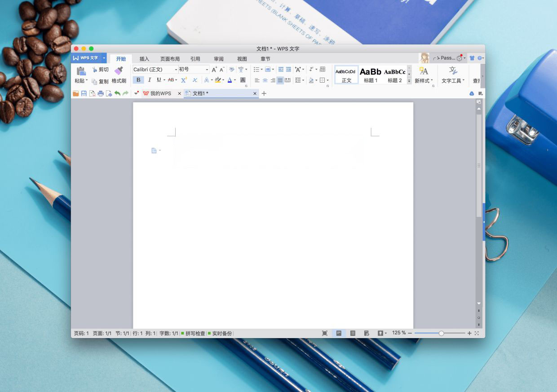Open the Calibri (正文) font name dropdown
The width and height of the screenshot is (557, 392).
tap(176, 70)
